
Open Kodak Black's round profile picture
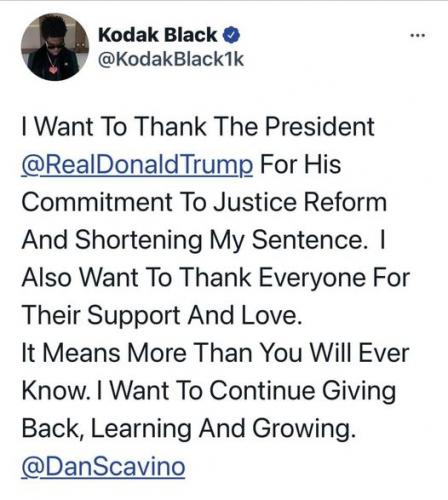click(55, 47)
